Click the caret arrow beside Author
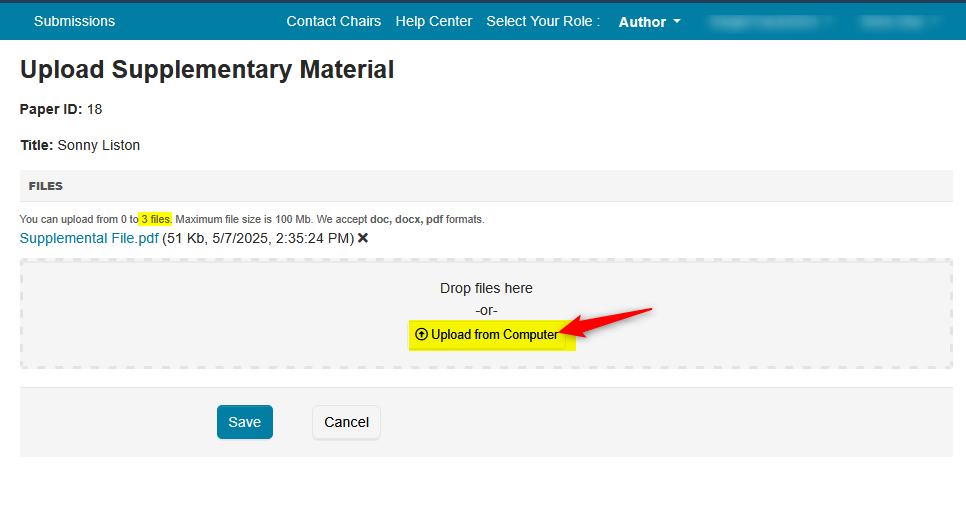Image resolution: width=966 pixels, height=517 pixels. pos(677,21)
